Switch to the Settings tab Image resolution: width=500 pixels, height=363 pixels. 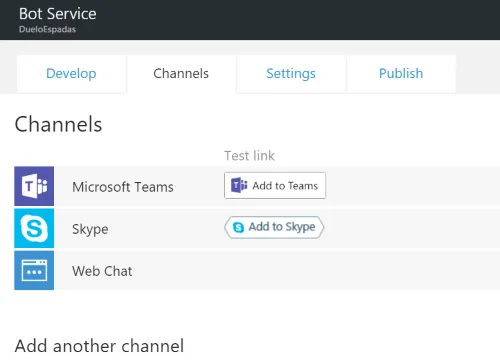pos(291,74)
